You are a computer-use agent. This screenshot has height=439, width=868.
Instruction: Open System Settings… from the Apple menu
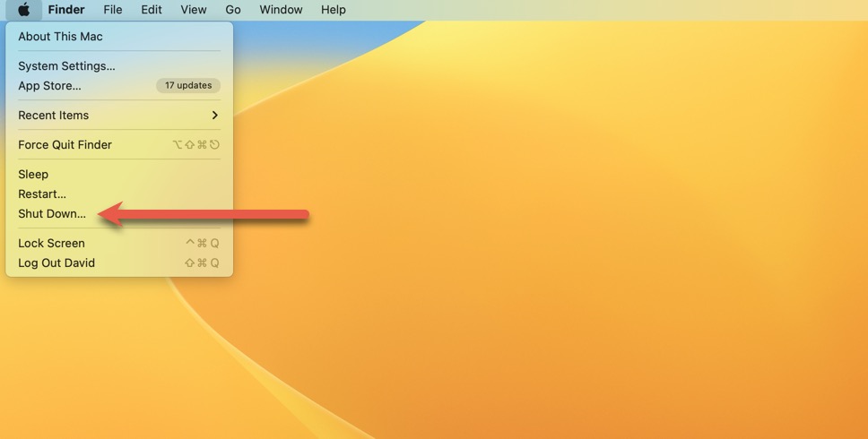pyautogui.click(x=119, y=65)
